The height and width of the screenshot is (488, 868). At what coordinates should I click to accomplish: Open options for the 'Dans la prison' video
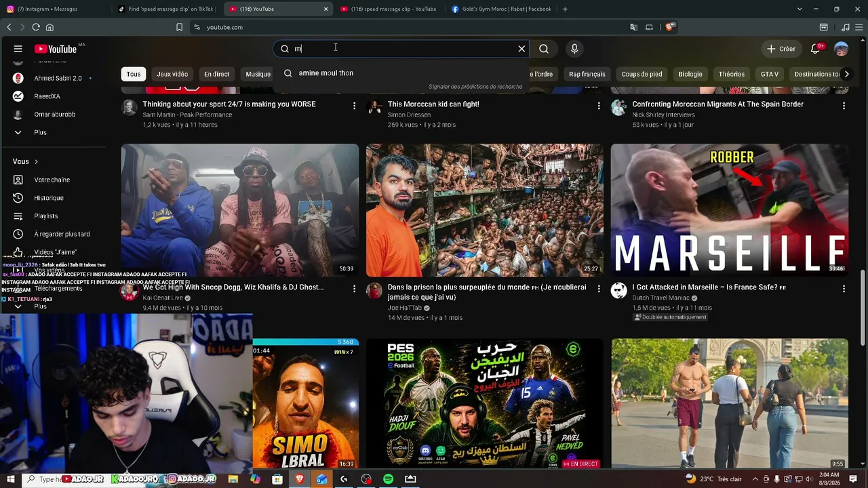coord(599,289)
